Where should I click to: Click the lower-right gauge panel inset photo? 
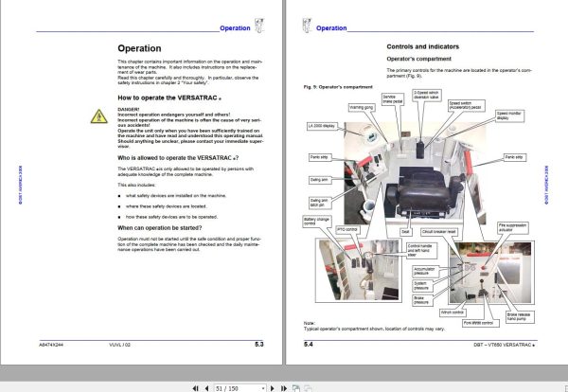(491, 273)
